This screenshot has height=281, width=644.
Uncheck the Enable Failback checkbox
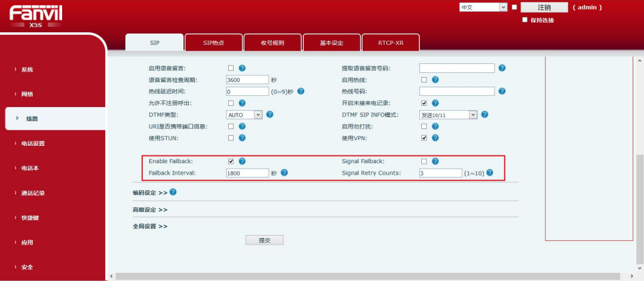coord(231,161)
